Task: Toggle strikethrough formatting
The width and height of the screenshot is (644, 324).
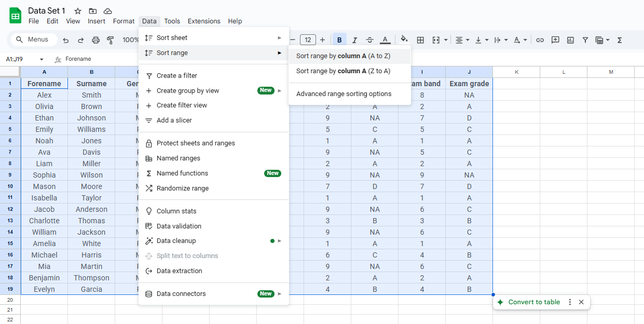Action: (369, 40)
